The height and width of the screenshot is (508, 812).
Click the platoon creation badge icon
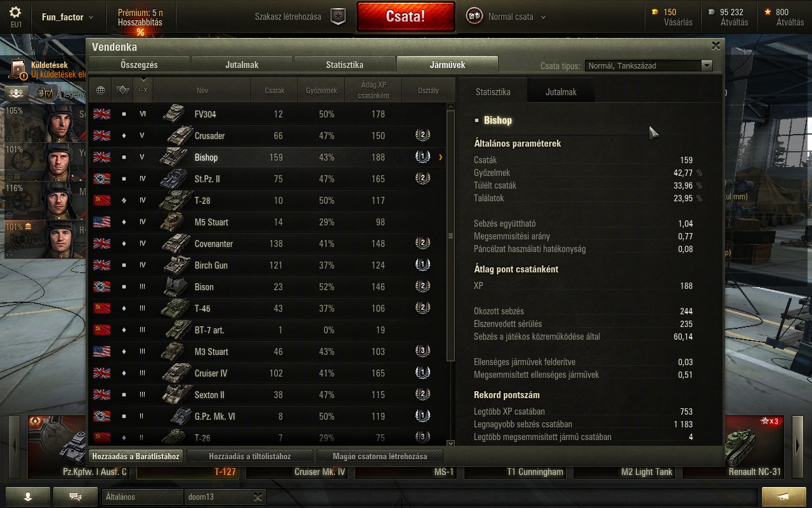[x=339, y=17]
